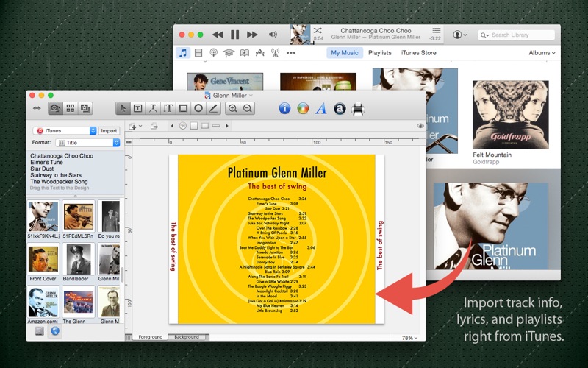Image resolution: width=588 pixels, height=368 pixels.
Task: Click the iTunes volume speaker icon
Action: click(273, 35)
